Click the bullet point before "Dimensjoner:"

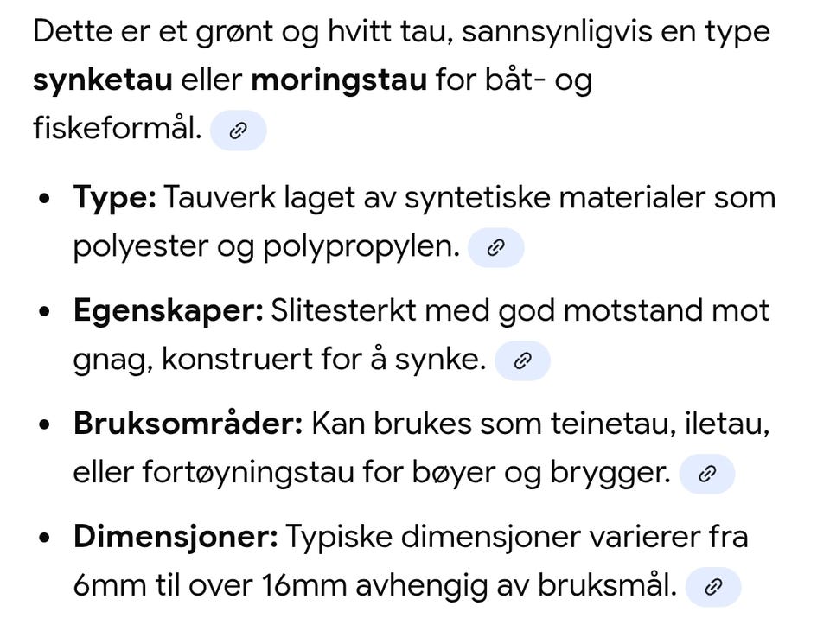[x=45, y=538]
